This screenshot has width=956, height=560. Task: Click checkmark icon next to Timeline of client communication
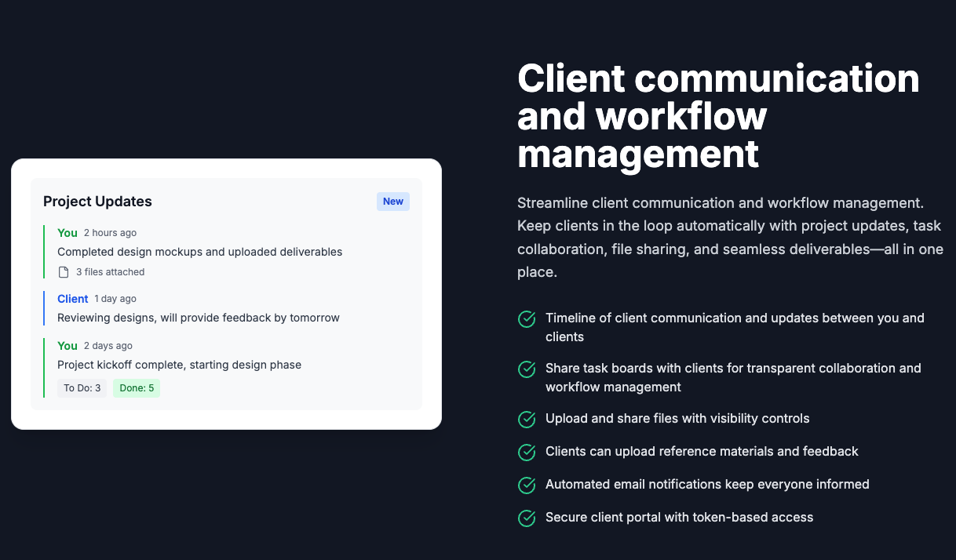click(x=527, y=319)
